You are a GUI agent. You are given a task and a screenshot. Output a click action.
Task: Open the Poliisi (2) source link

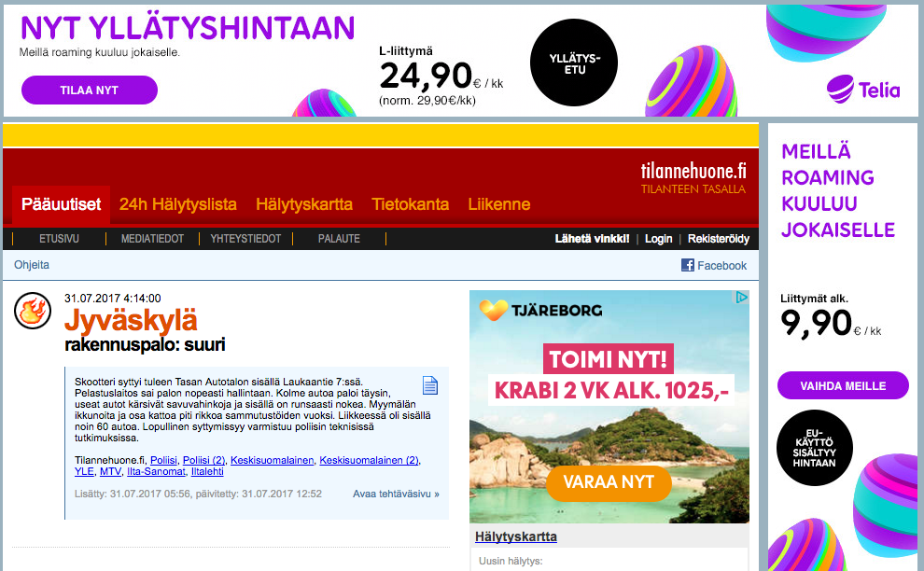point(203,460)
